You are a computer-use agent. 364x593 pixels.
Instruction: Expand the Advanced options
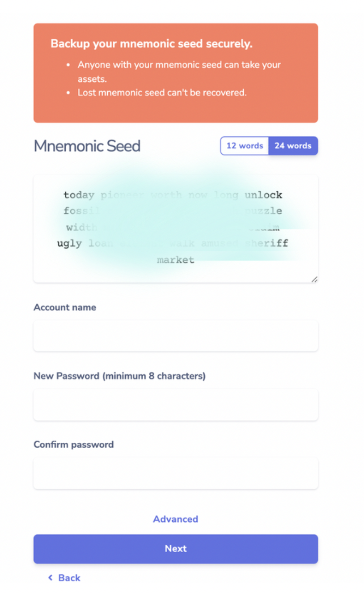[x=175, y=519]
